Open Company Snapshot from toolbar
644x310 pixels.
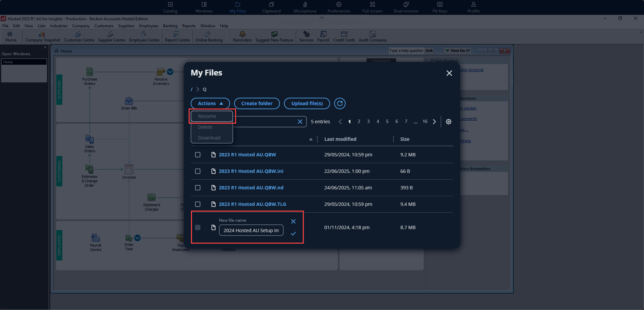43,37
